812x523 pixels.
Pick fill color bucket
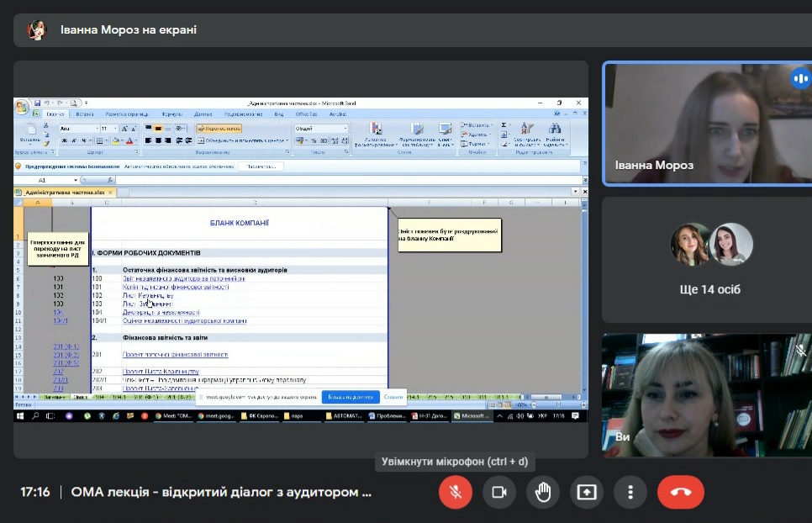point(117,140)
